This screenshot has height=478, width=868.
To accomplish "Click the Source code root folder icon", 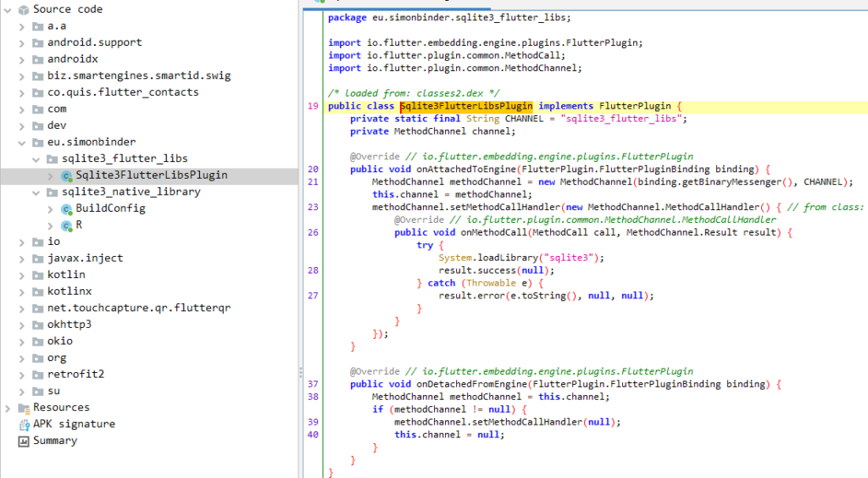I will [23, 9].
